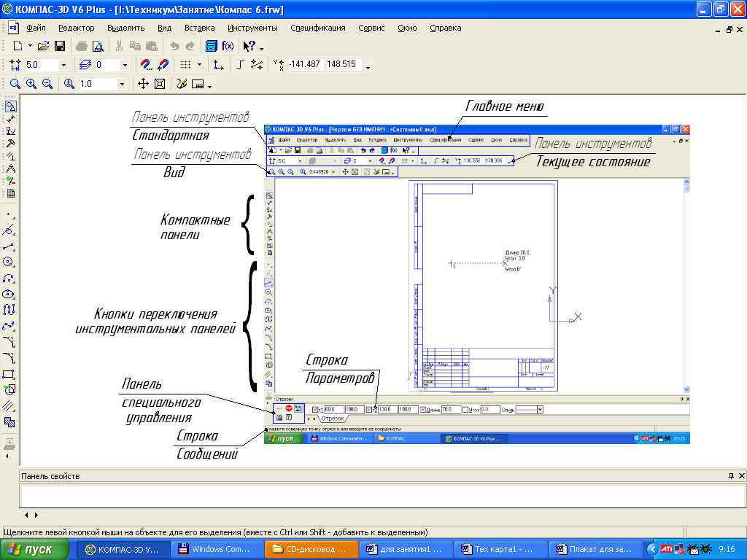Refresh the image with redraw icon
Image resolution: width=747 pixels, height=560 pixels.
(182, 84)
